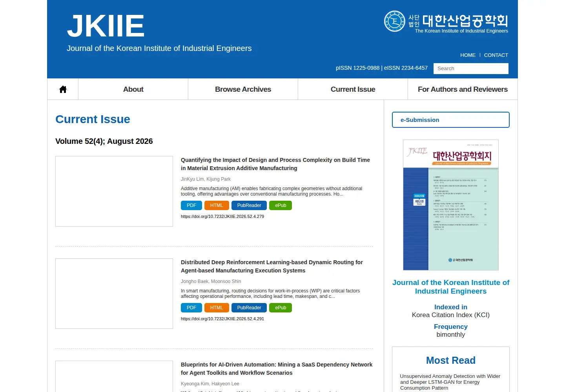Image resolution: width=565 pixels, height=392 pixels.
Task: Select authors text JinKyu Lim, Kijung Park
Action: (x=206, y=179)
